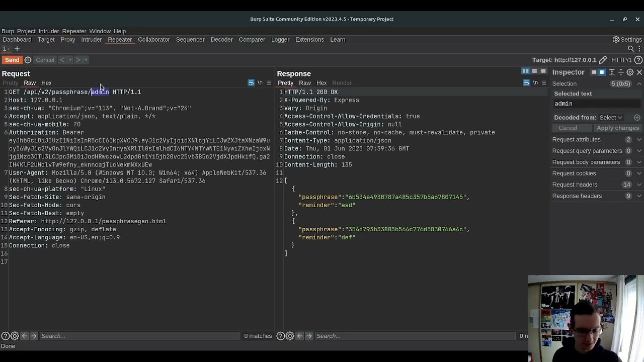Click the orange Send button

click(x=12, y=60)
